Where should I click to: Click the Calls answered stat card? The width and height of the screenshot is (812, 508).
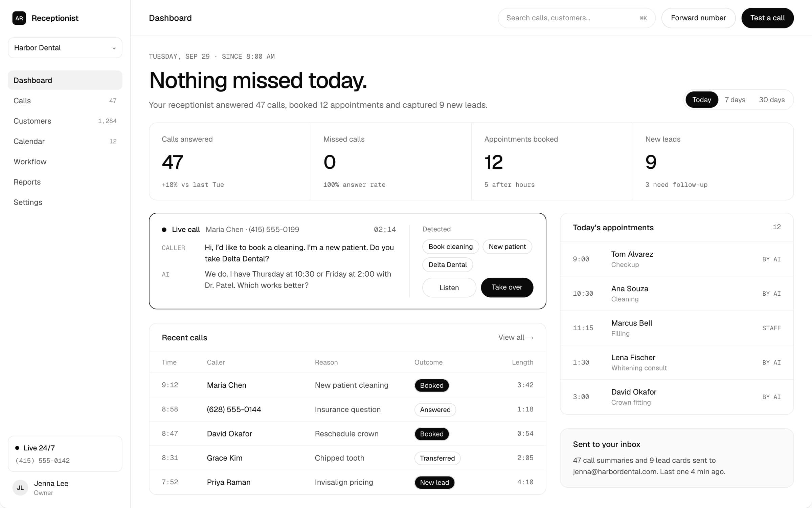point(230,162)
